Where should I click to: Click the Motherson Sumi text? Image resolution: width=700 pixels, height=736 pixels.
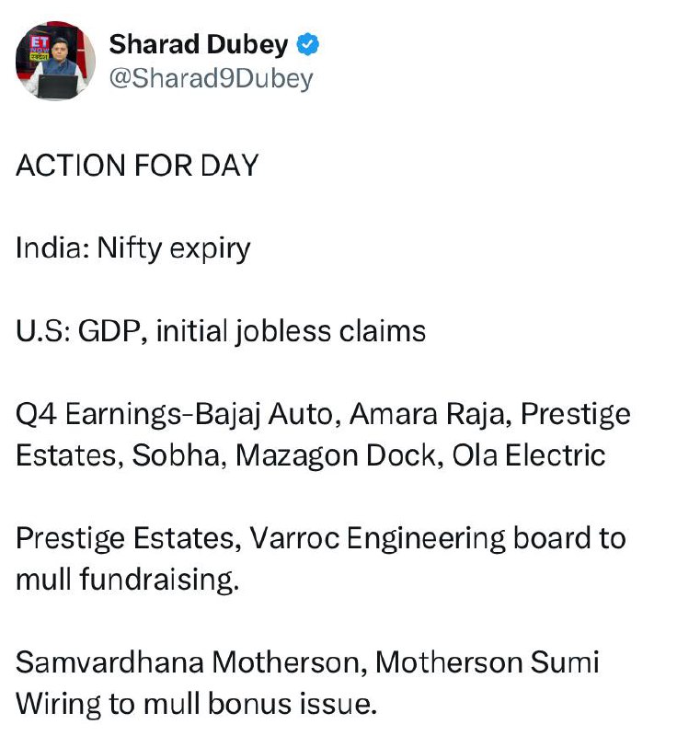point(487,662)
